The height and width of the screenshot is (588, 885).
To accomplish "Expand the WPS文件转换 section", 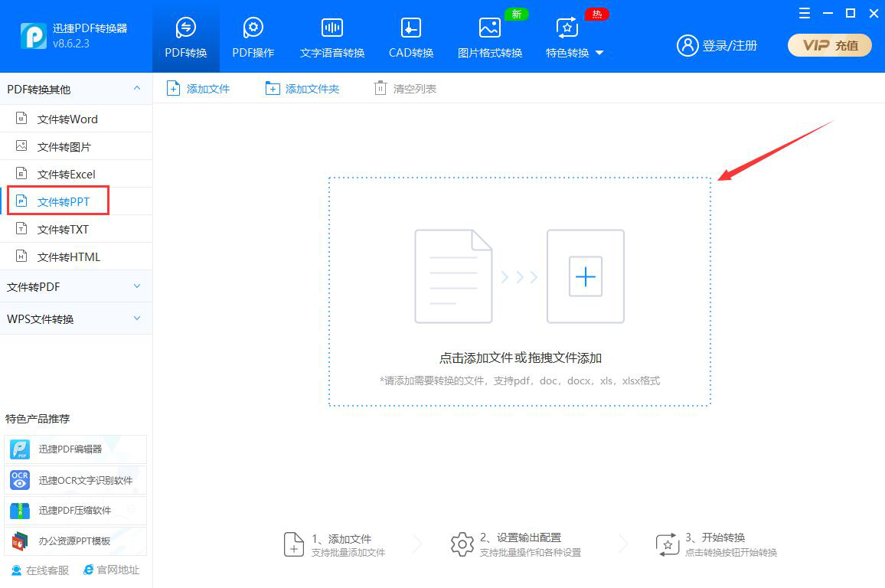I will click(x=77, y=318).
